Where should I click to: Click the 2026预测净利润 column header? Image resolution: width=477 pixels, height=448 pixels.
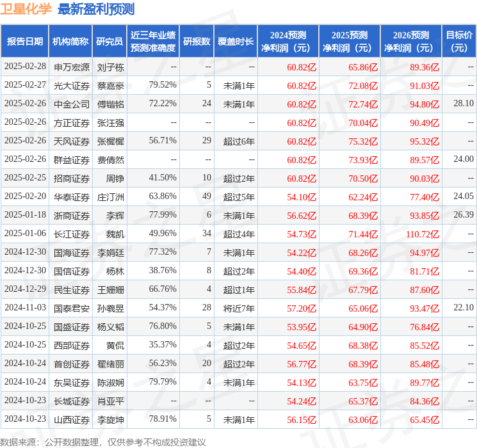point(411,42)
